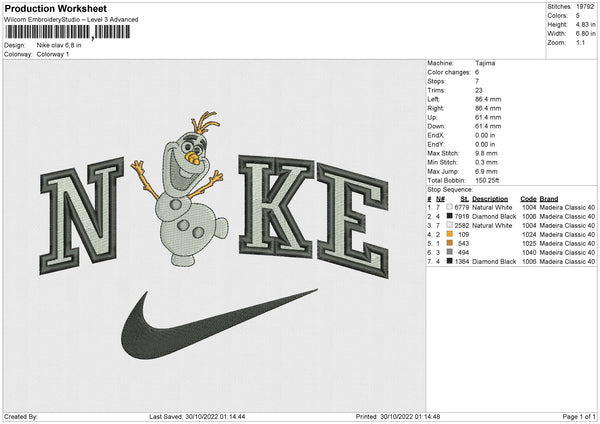Viewport: 600px width, 424px height.
Task: Click the Trims value '23'
Action: (x=479, y=90)
